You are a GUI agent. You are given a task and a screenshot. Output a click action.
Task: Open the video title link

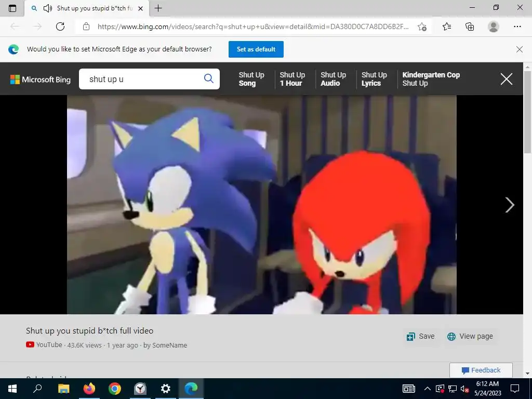pyautogui.click(x=89, y=331)
